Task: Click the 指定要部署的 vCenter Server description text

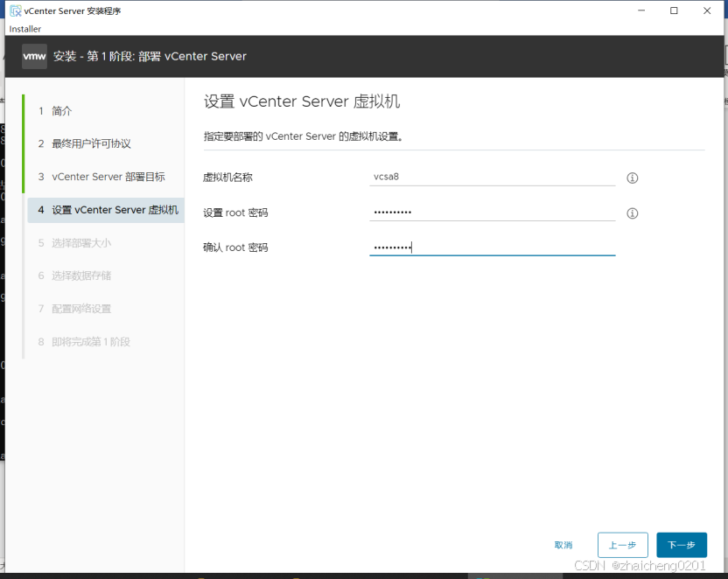Action: pyautogui.click(x=303, y=136)
